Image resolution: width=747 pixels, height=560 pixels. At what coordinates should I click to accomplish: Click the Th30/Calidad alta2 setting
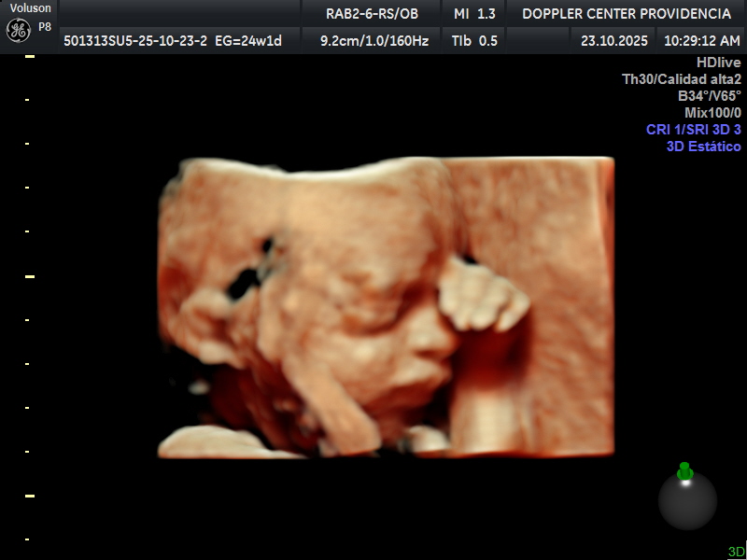tap(682, 79)
